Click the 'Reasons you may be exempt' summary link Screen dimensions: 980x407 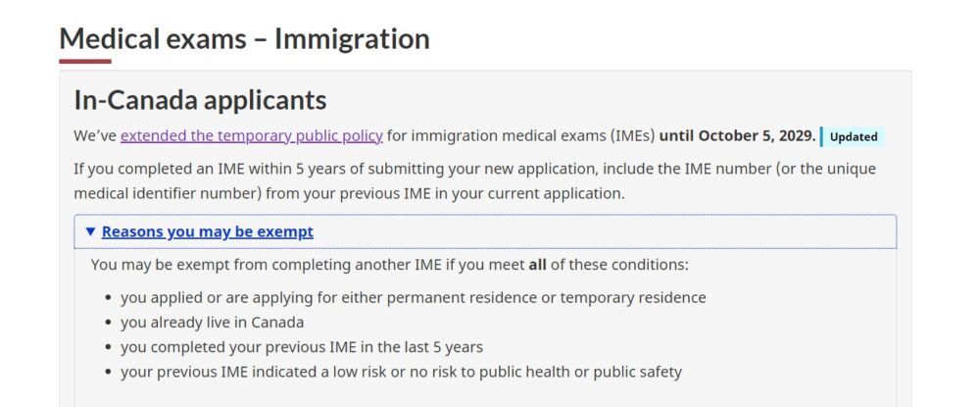pos(208,232)
